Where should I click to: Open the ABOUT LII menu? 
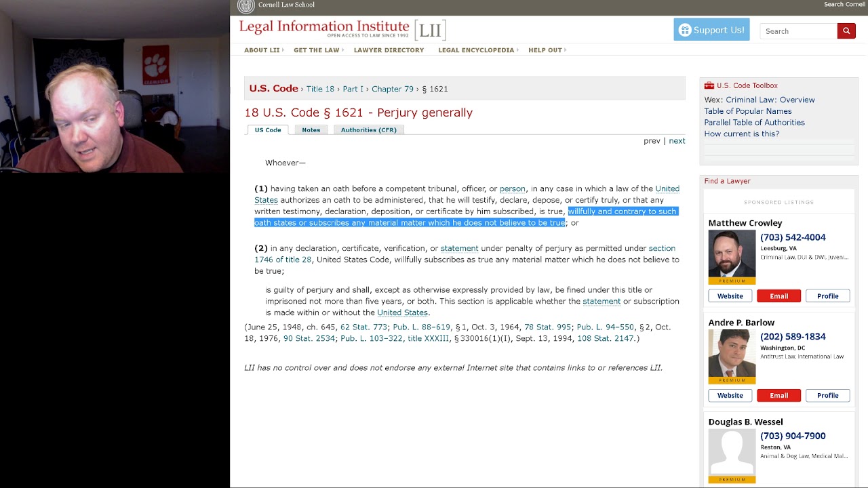tap(264, 50)
